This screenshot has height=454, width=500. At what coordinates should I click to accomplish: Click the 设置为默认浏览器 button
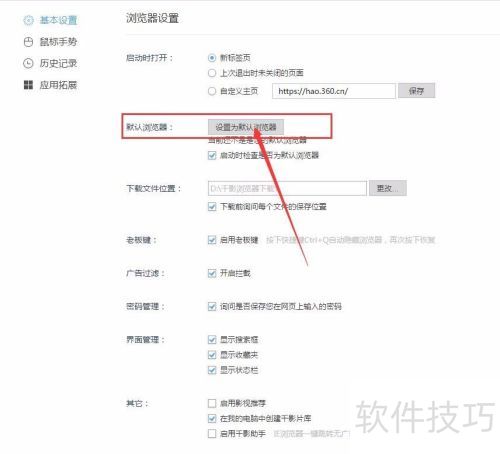click(246, 127)
